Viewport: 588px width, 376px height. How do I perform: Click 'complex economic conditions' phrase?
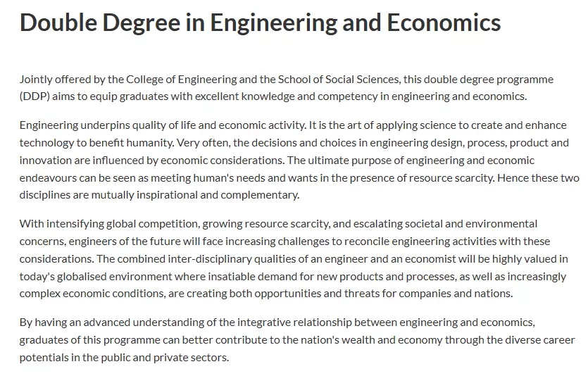[x=92, y=294]
